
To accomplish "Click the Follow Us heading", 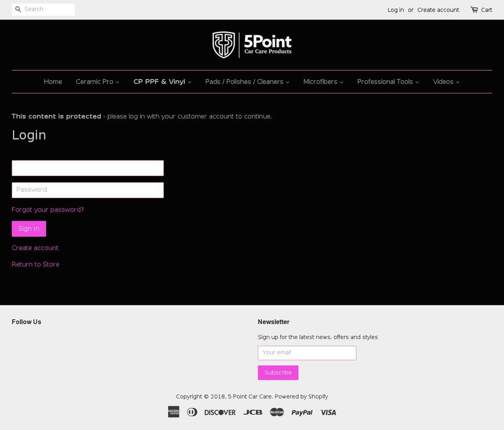I will [26, 322].
